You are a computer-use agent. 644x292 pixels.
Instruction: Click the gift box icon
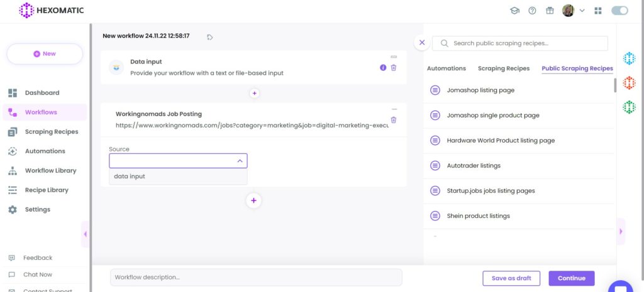tap(550, 11)
